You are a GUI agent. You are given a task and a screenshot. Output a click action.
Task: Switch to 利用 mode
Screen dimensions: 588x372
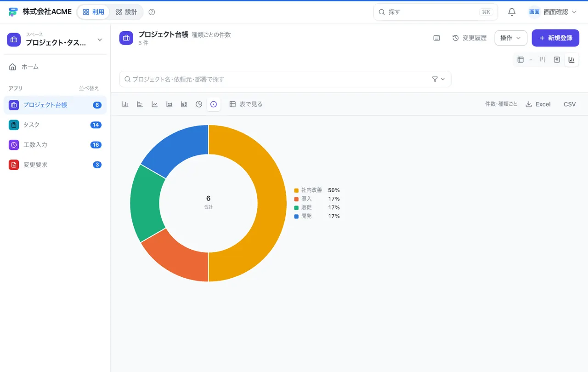(x=93, y=12)
